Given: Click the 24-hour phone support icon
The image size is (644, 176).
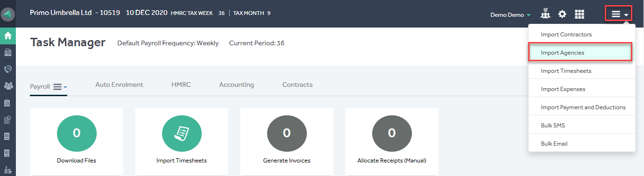Looking at the screenshot, I should [x=7, y=69].
